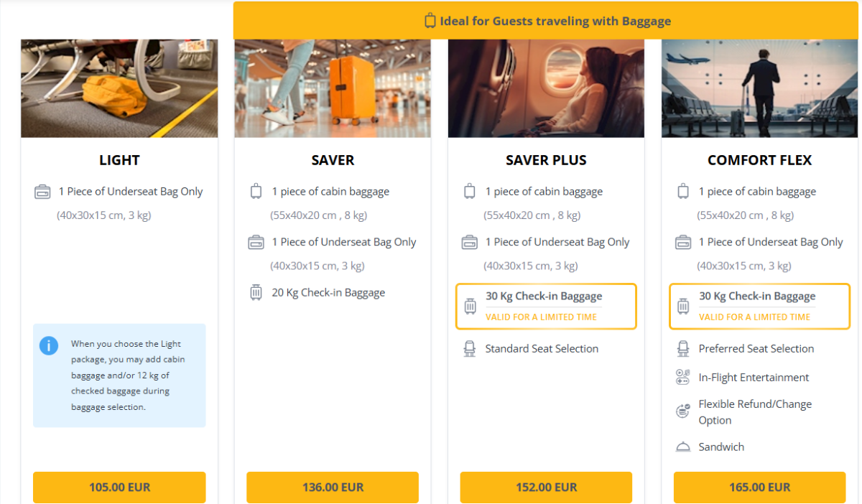Image resolution: width=862 pixels, height=504 pixels.
Task: Click the 165.00 EUR button
Action: click(759, 487)
